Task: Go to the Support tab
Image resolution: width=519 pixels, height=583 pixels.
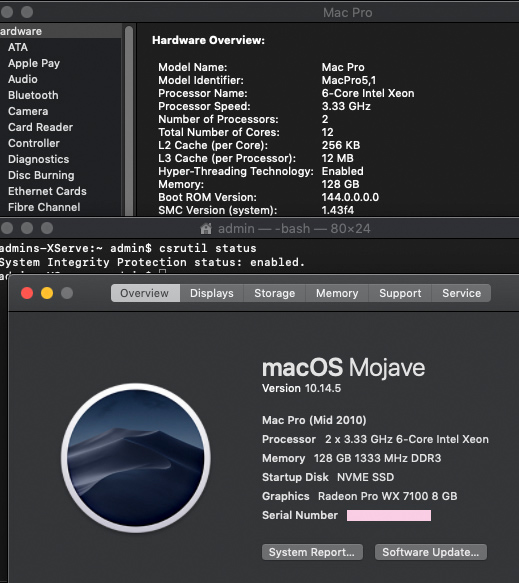Action: click(x=400, y=293)
